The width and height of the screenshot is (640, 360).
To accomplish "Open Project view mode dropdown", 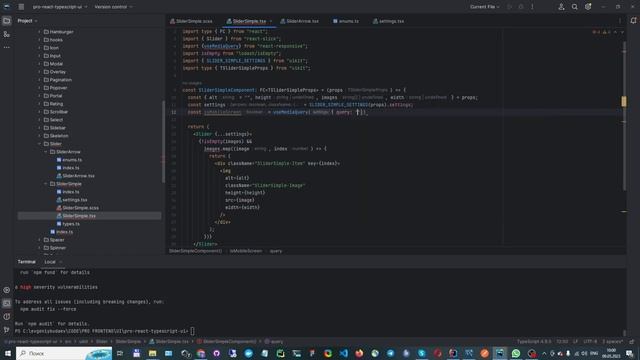I will click(27, 21).
